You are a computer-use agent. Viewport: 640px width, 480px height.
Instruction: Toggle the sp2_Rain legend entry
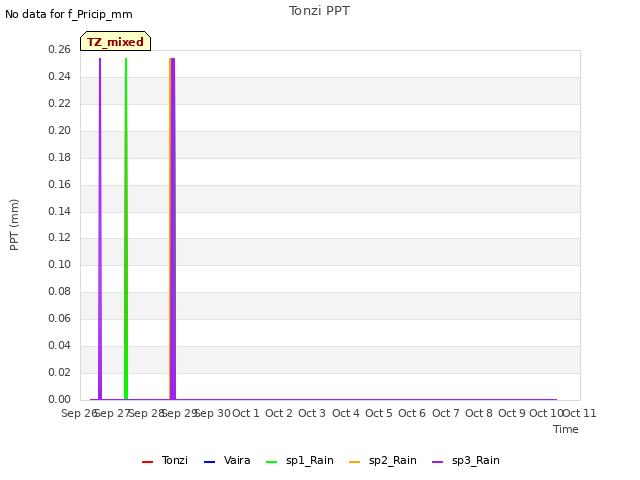pos(382,460)
